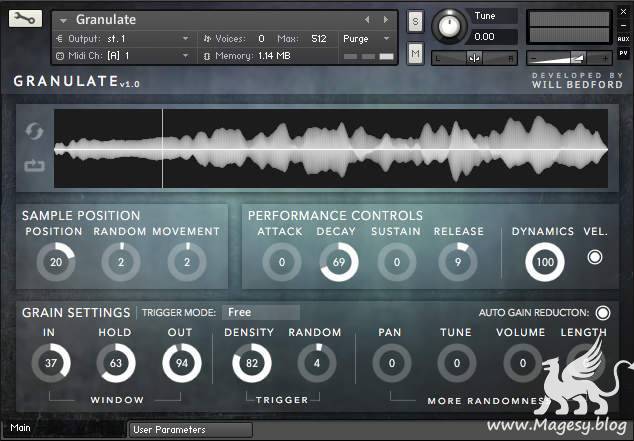
Task: Click the Voices count value 0
Action: (261, 39)
